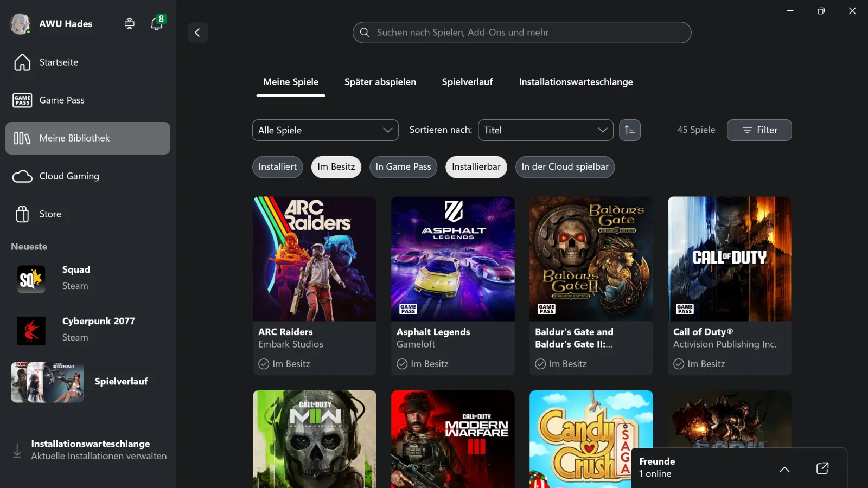The height and width of the screenshot is (488, 868).
Task: Click the Cloud Gaming cloud icon
Action: coord(22,176)
